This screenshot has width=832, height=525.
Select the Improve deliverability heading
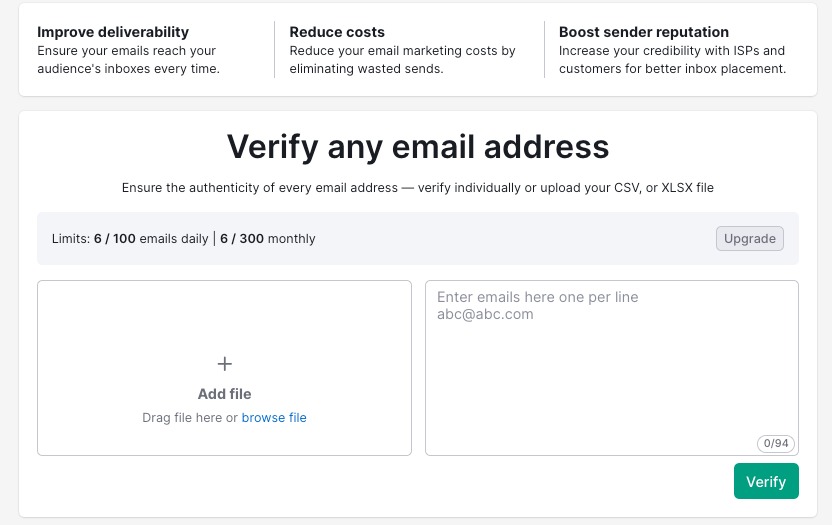click(x=113, y=32)
